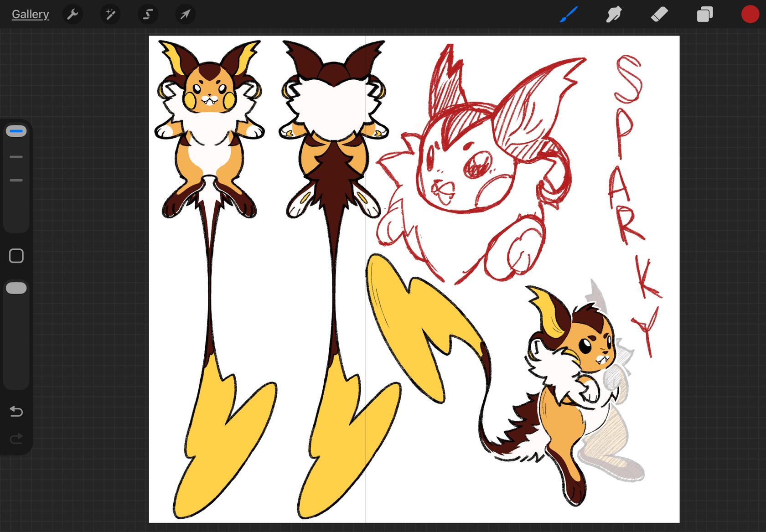Open the Adjustments magic wand menu

tap(110, 15)
